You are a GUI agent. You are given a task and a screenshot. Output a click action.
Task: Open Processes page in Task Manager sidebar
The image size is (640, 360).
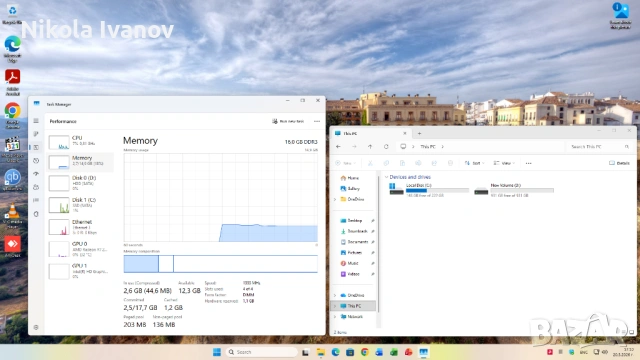tap(36, 134)
